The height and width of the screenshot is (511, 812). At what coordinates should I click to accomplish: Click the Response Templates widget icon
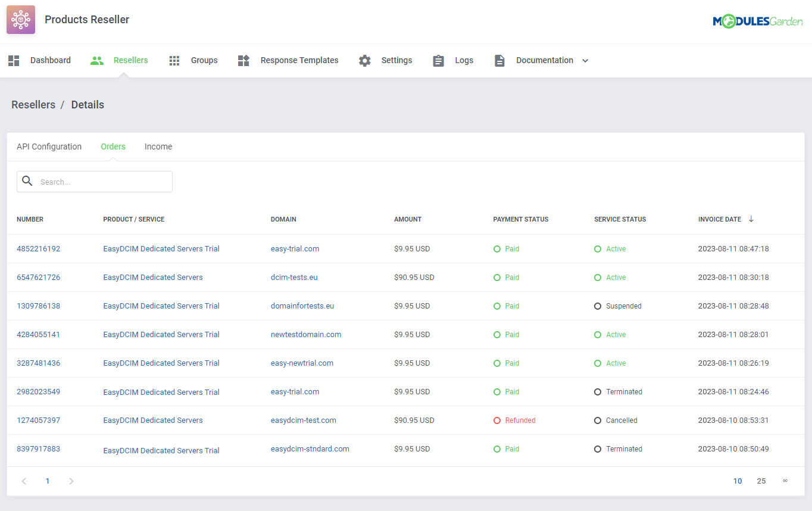pos(243,60)
